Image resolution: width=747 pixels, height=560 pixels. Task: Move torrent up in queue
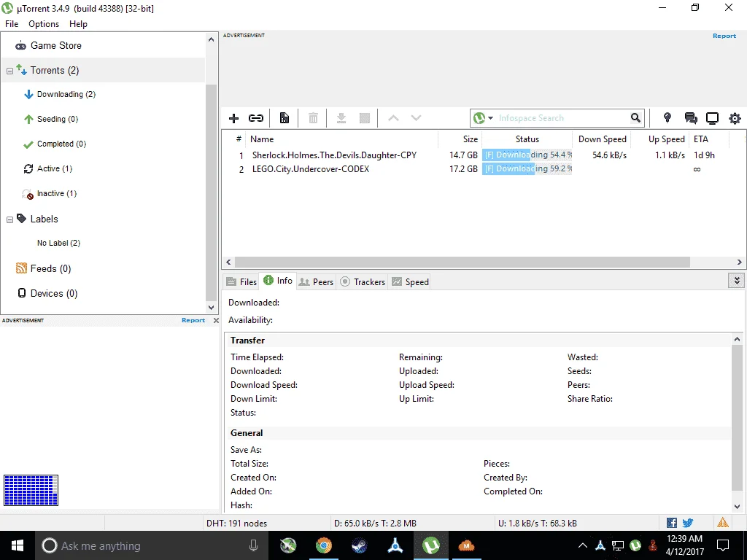click(393, 118)
